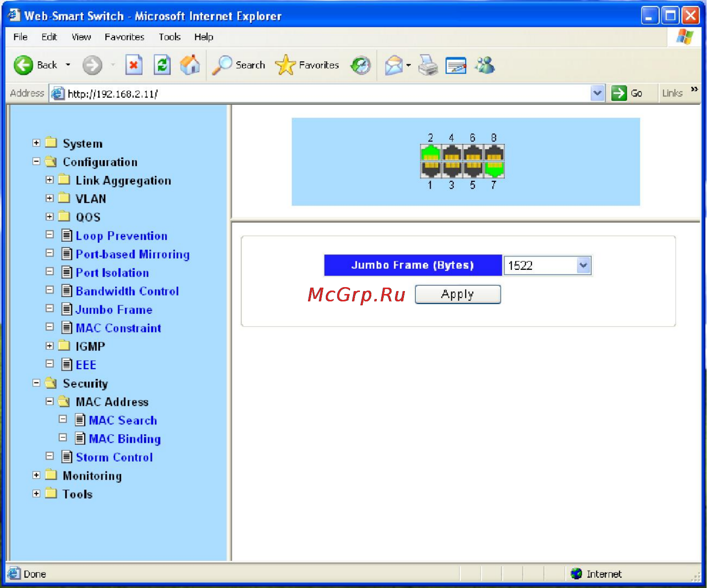Click port 7 on the switch panel
This screenshot has height=588, width=707.
(x=494, y=169)
